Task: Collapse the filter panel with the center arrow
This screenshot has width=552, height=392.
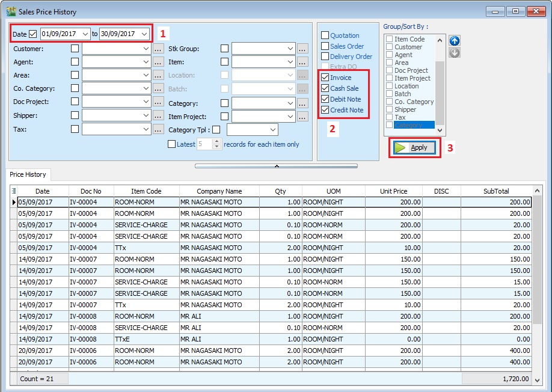Action: click(276, 166)
